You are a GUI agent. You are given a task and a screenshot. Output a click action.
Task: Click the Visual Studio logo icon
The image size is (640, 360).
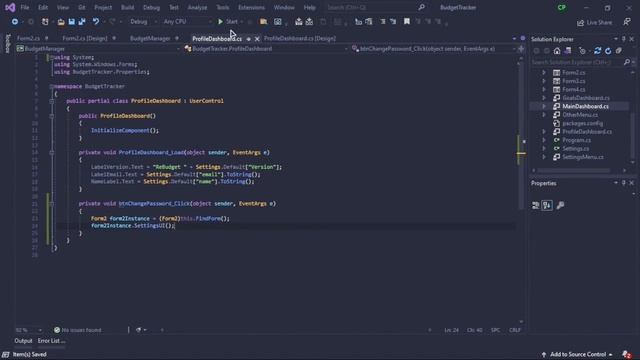10,7
